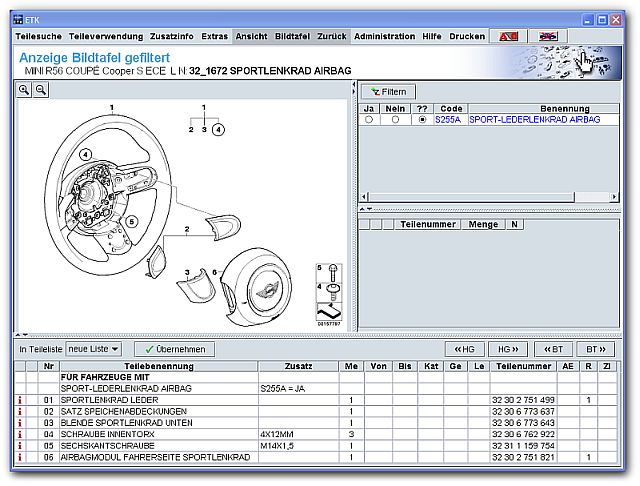The image size is (640, 486).
Task: Open info icon for SCHRAUBE INNENTORX row
Action: (20, 435)
